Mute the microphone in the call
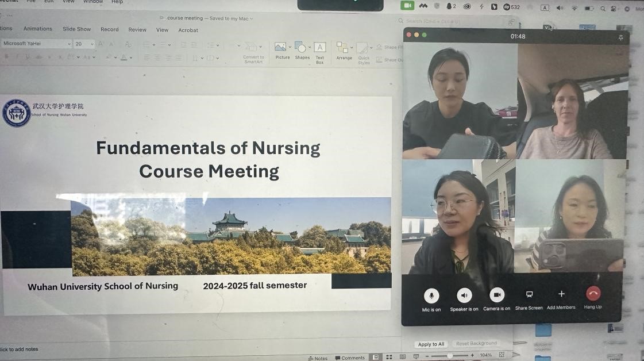The image size is (644, 361). [431, 295]
